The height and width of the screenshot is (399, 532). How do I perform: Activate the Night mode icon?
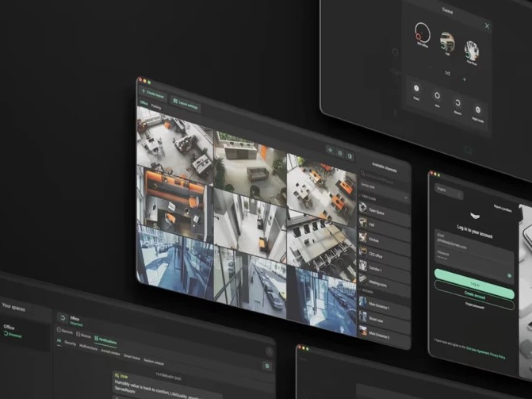[x=478, y=109]
